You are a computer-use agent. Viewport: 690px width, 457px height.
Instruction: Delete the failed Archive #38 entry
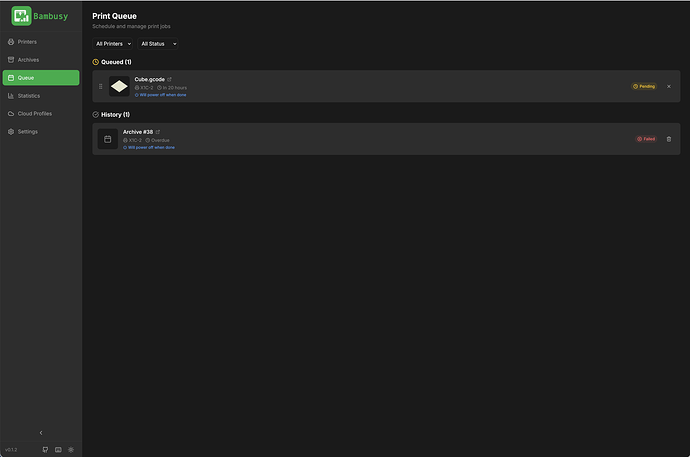click(x=668, y=139)
